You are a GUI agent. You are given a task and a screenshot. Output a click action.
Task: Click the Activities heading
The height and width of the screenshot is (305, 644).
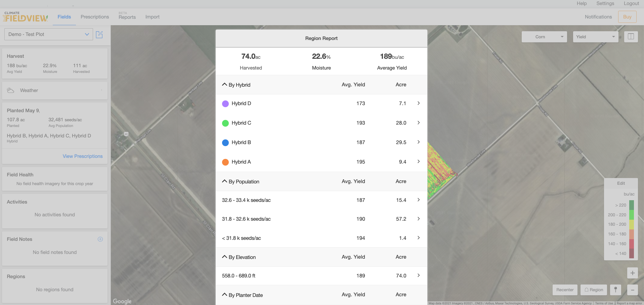17,202
